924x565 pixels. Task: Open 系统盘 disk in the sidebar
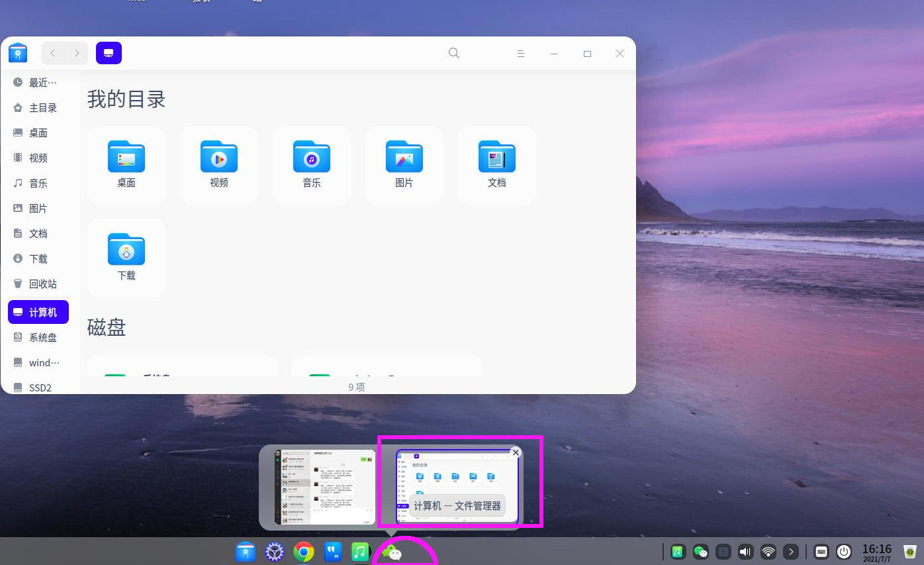38,337
